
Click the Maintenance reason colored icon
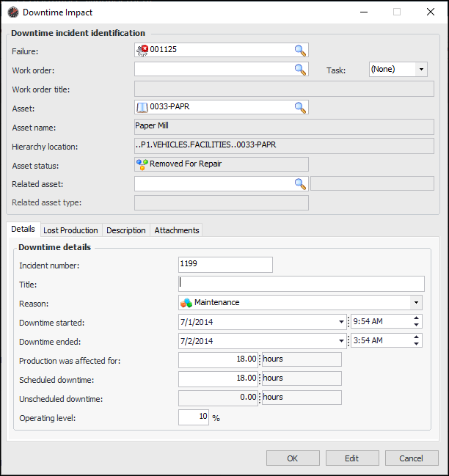(186, 302)
